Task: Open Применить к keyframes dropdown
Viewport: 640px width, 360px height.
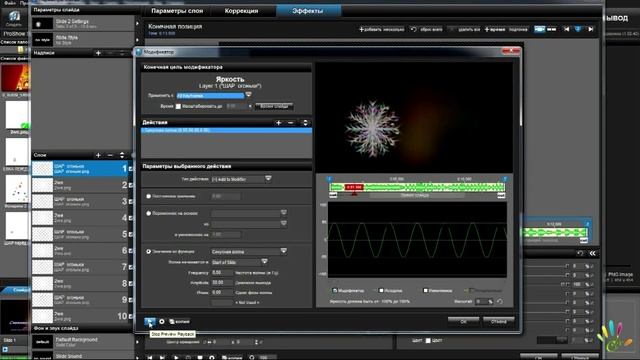Action: (248, 95)
